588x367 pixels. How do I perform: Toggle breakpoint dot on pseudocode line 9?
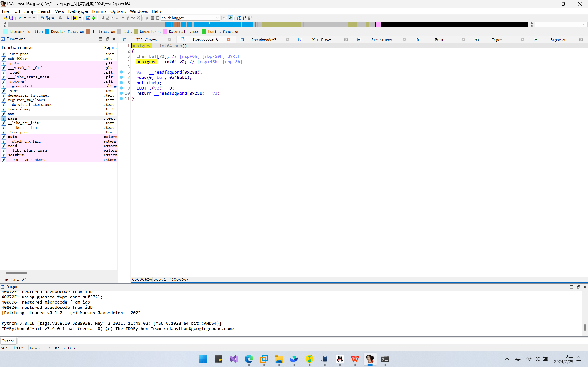coord(122,88)
